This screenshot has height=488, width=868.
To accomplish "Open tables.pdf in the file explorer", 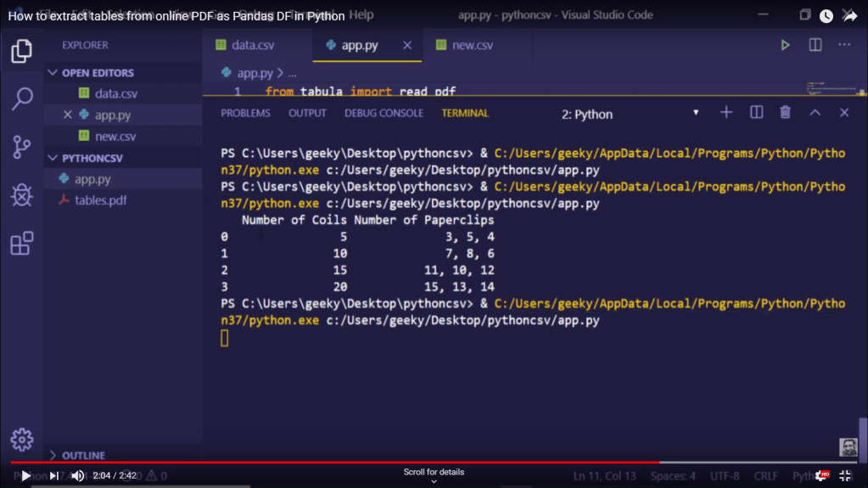I will tap(100, 200).
